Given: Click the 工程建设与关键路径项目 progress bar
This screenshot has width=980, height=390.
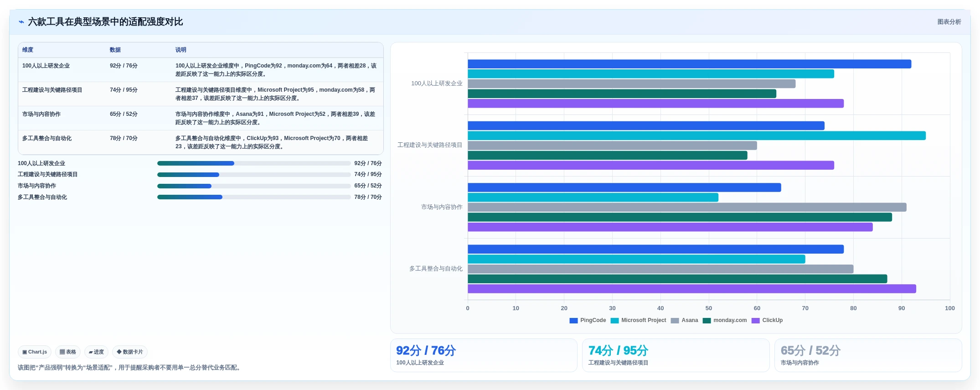Looking at the screenshot, I should point(254,175).
